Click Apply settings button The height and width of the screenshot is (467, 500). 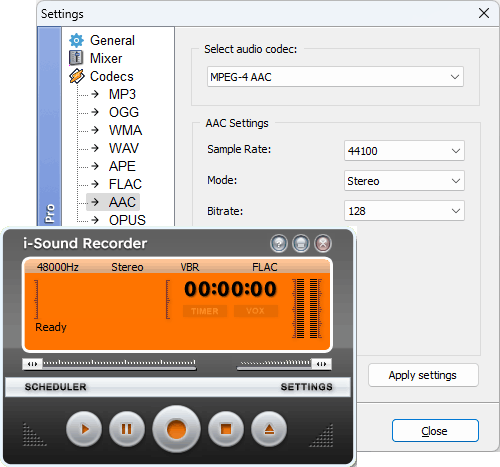(423, 375)
